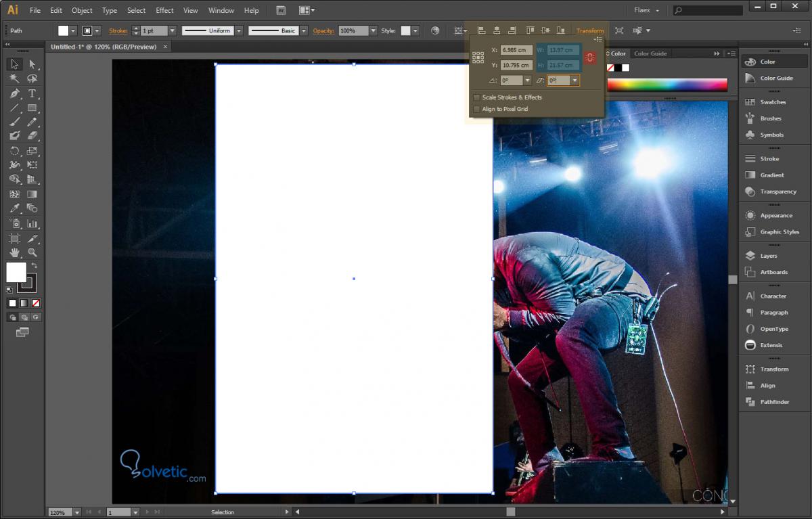Select the Mesh tool

click(x=14, y=194)
